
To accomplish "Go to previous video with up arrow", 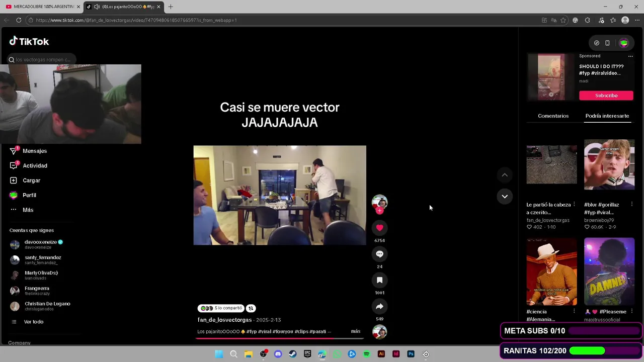I will point(505,175).
